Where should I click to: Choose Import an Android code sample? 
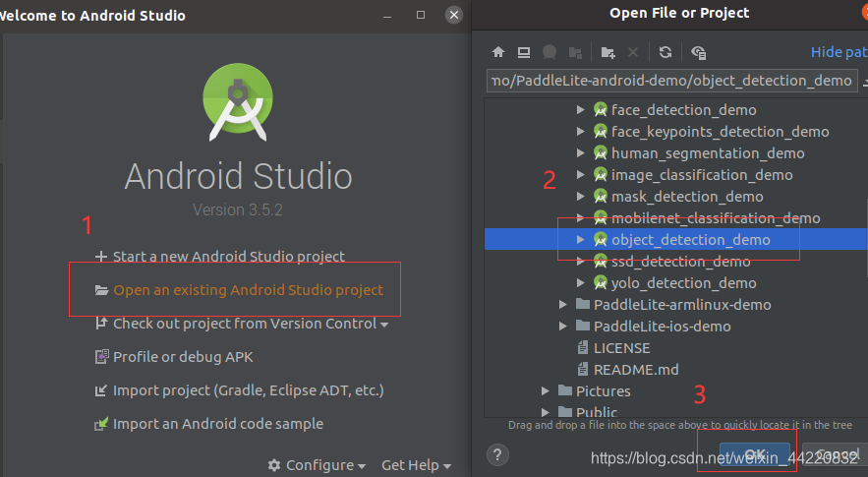click(x=208, y=424)
